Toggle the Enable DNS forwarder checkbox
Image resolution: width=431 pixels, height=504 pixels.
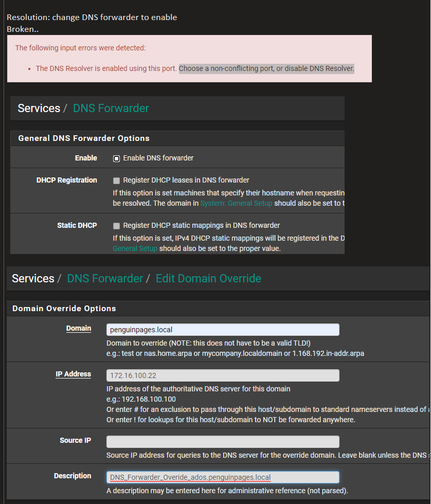click(x=116, y=158)
